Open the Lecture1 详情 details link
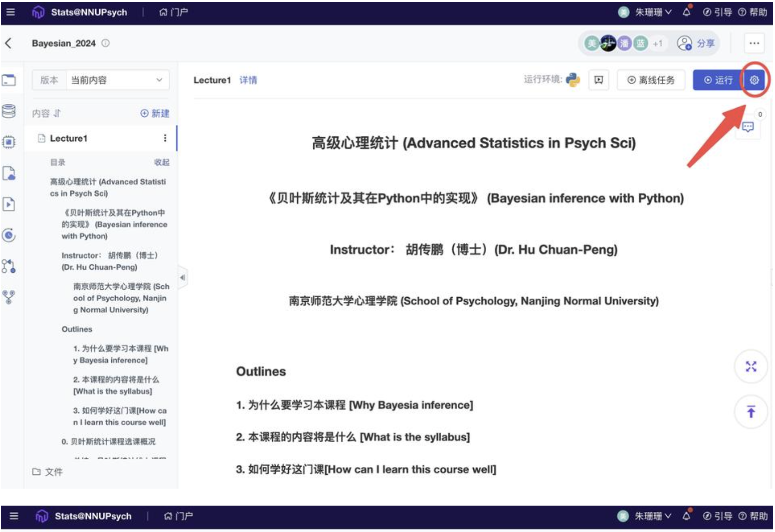The width and height of the screenshot is (775, 532). [248, 80]
